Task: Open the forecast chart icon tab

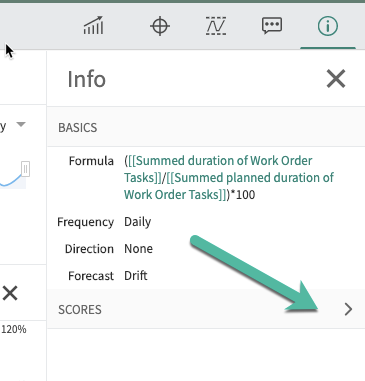Action: point(93,26)
